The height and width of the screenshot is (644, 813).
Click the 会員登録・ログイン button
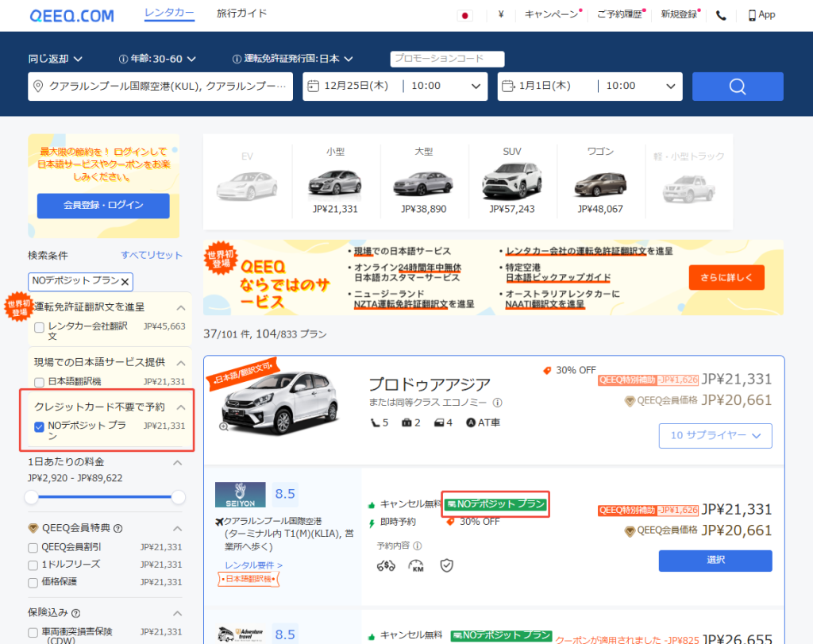pyautogui.click(x=103, y=205)
